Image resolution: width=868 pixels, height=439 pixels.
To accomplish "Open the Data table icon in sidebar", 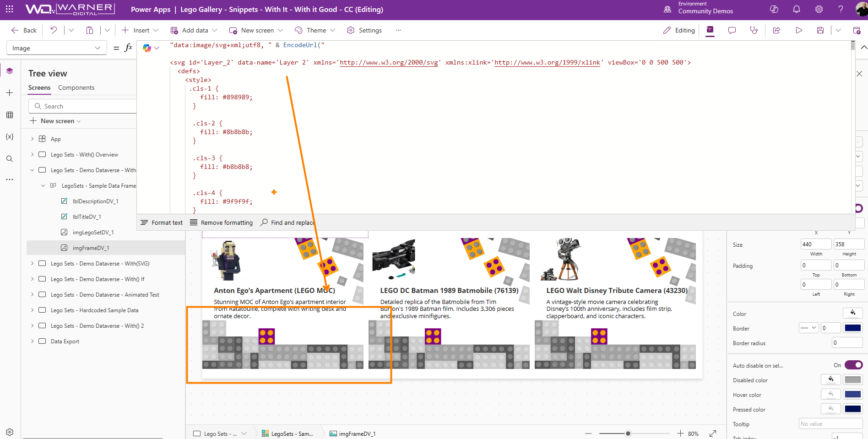I will coord(10,115).
